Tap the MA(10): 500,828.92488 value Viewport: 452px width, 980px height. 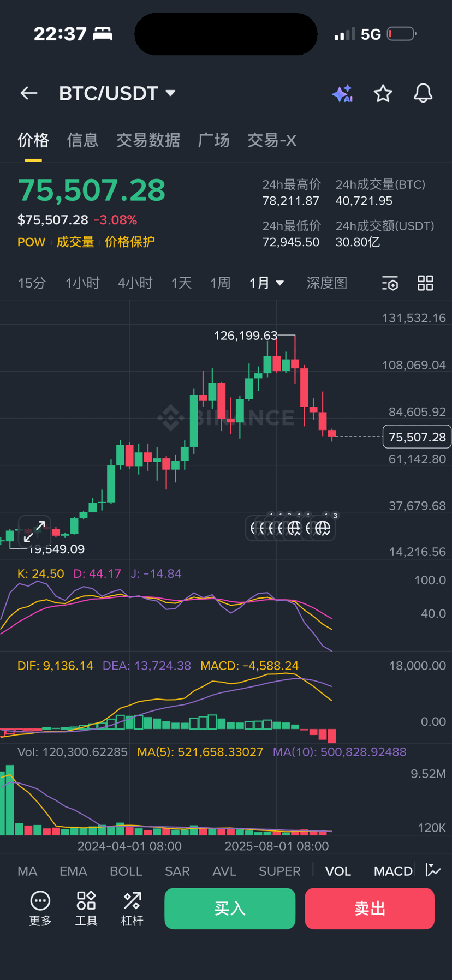(340, 752)
